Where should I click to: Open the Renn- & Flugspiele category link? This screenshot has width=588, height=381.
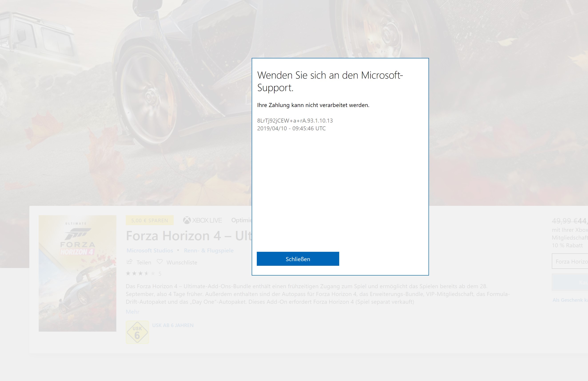209,250
